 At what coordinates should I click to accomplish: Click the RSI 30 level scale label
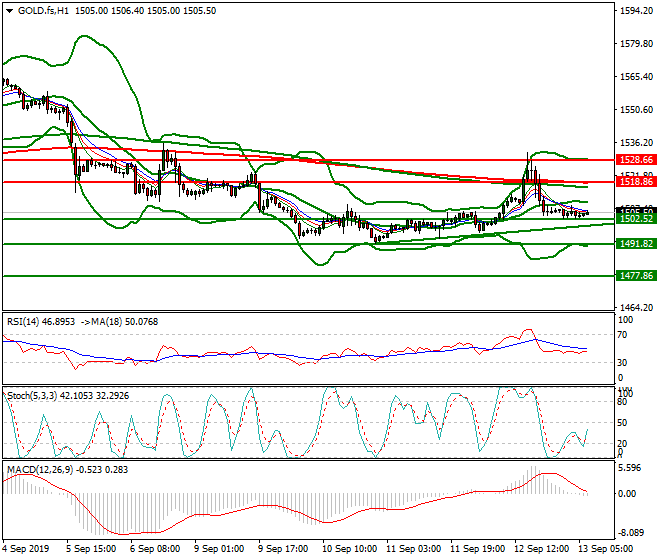point(623,363)
